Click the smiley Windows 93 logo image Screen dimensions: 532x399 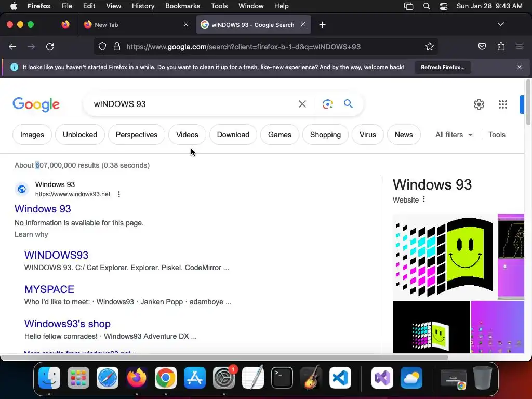[445, 257]
